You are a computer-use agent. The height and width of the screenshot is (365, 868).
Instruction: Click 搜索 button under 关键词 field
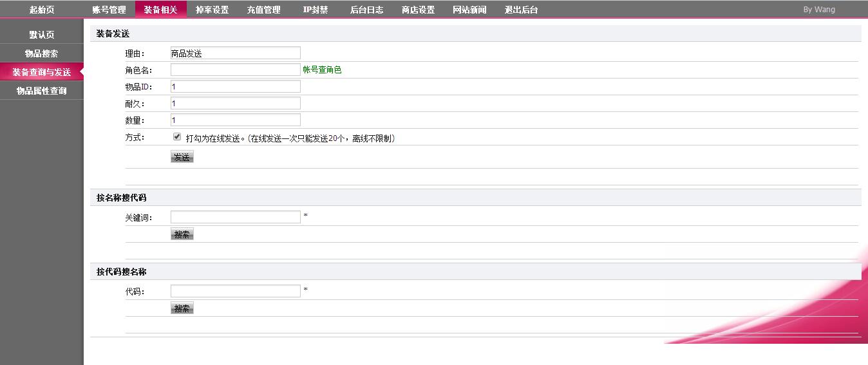(182, 234)
